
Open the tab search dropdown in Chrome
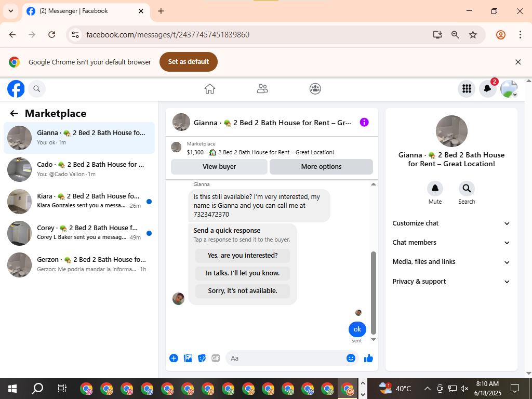point(11,11)
